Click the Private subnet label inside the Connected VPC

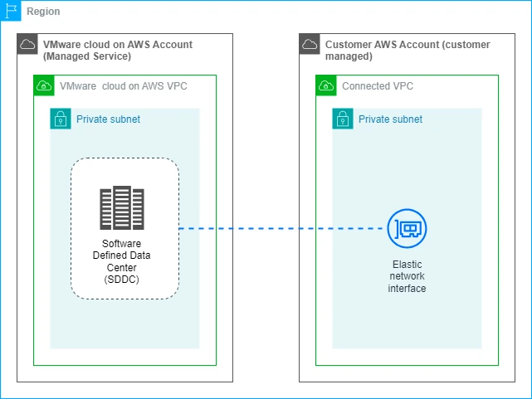point(390,119)
